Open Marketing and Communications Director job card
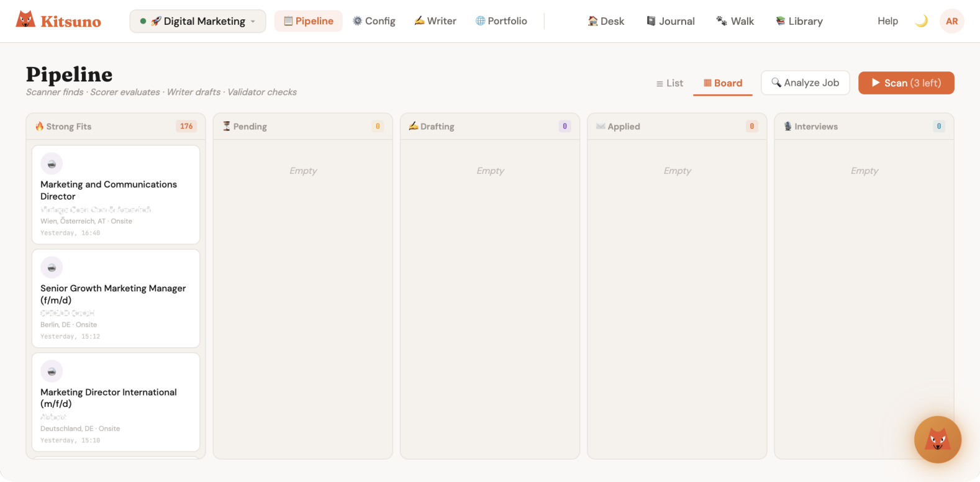 pyautogui.click(x=116, y=194)
